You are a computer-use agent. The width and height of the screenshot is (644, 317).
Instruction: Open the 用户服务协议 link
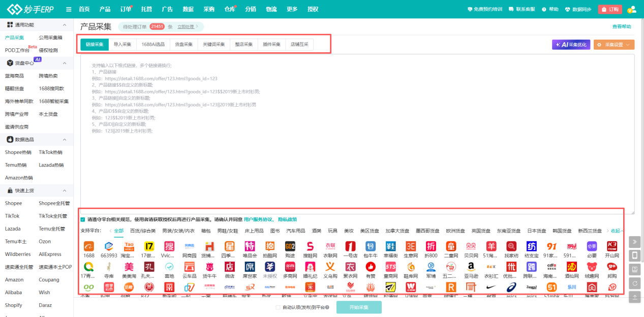(259, 219)
